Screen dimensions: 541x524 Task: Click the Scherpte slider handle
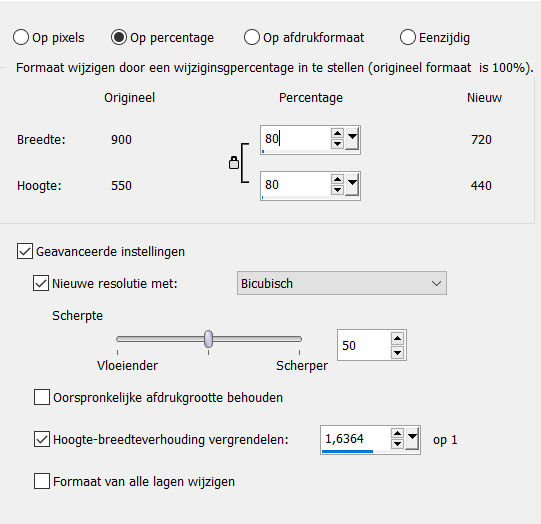[208, 339]
